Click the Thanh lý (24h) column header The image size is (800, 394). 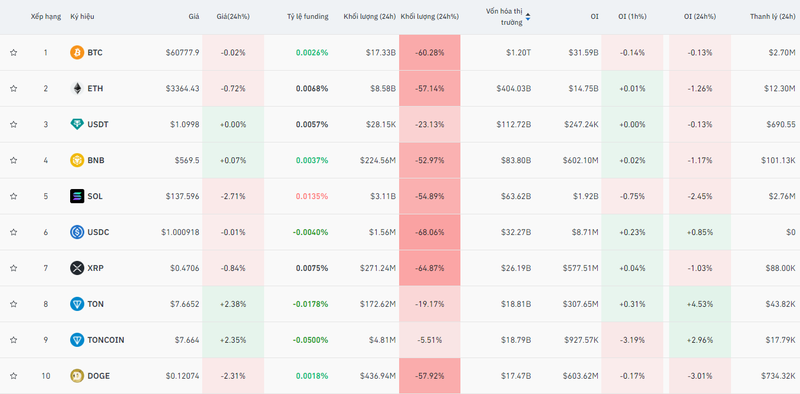point(772,16)
